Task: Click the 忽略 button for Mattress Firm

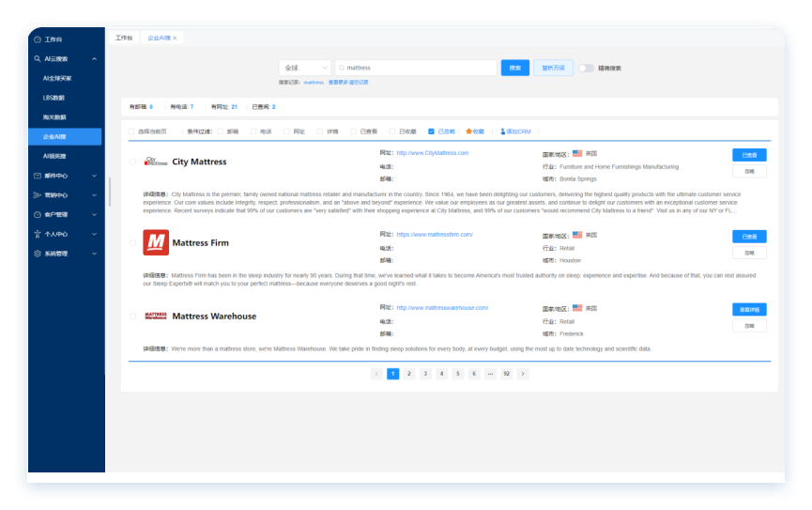Action: coord(749,253)
